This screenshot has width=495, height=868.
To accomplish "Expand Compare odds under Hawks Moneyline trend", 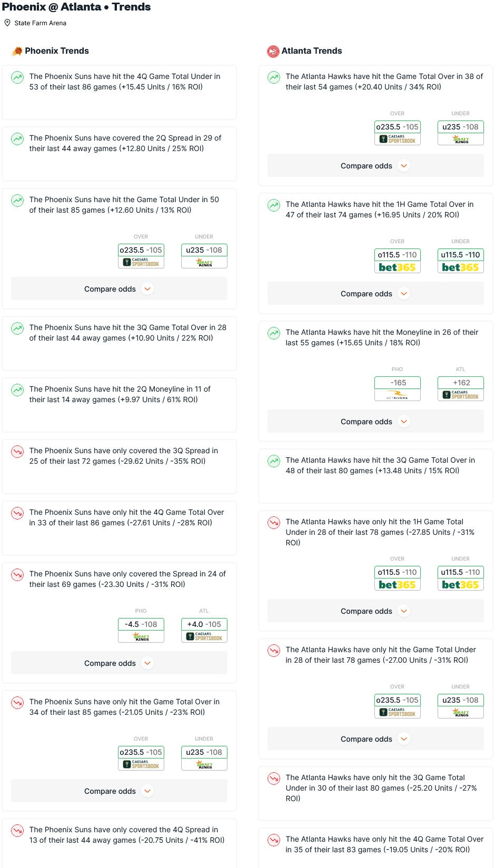I will [375, 422].
